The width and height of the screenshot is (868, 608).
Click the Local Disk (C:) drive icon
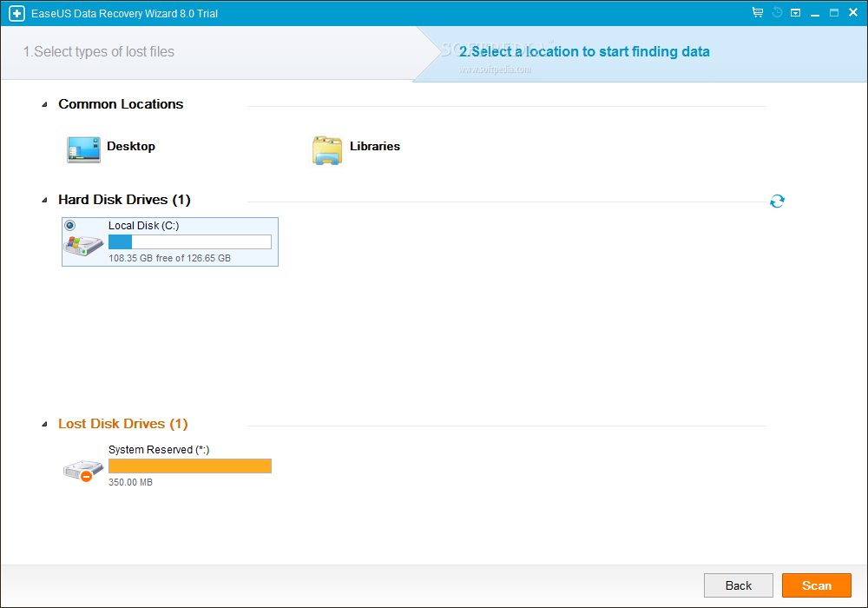tap(83, 245)
